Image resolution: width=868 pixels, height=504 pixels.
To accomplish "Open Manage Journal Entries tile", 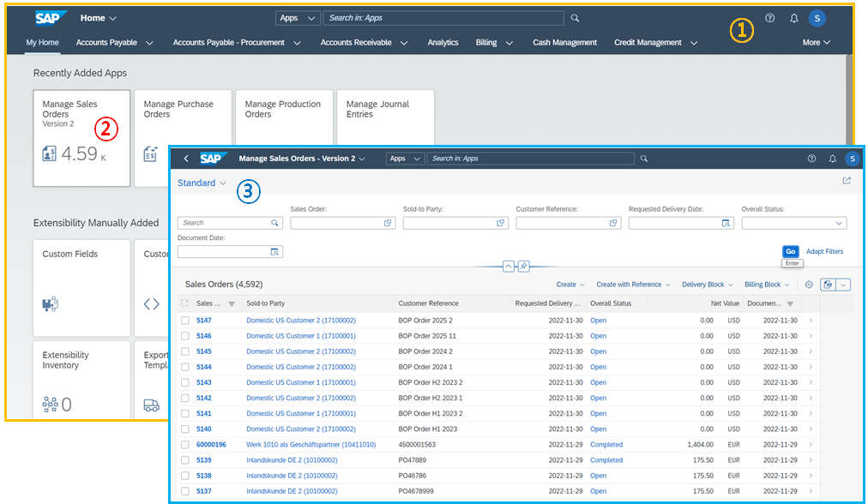I will 385,117.
